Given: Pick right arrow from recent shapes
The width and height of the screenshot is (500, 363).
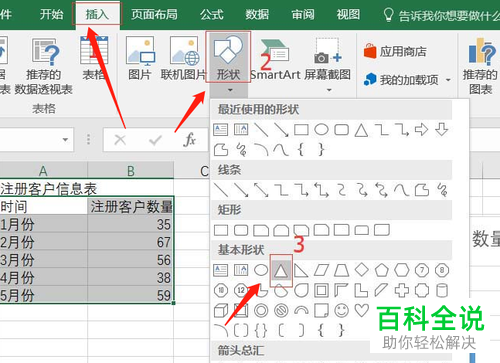Looking at the screenshot, I should [x=421, y=129].
